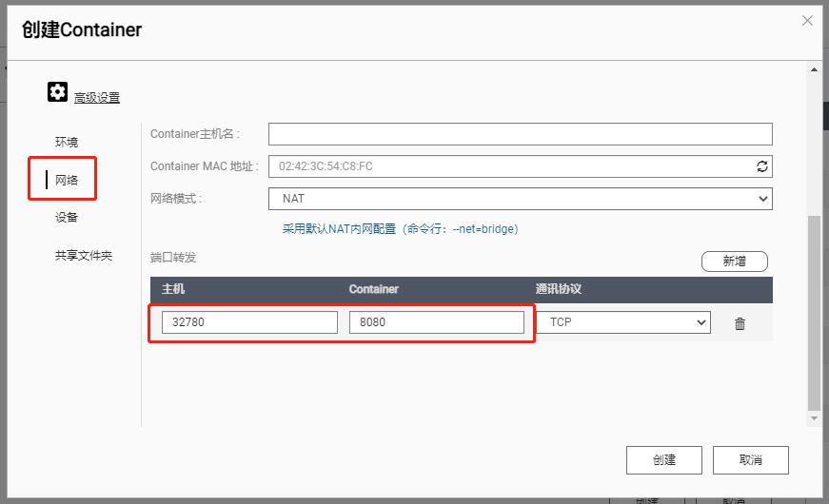829x504 pixels.
Task: Click the 主机 column header
Action: point(173,289)
